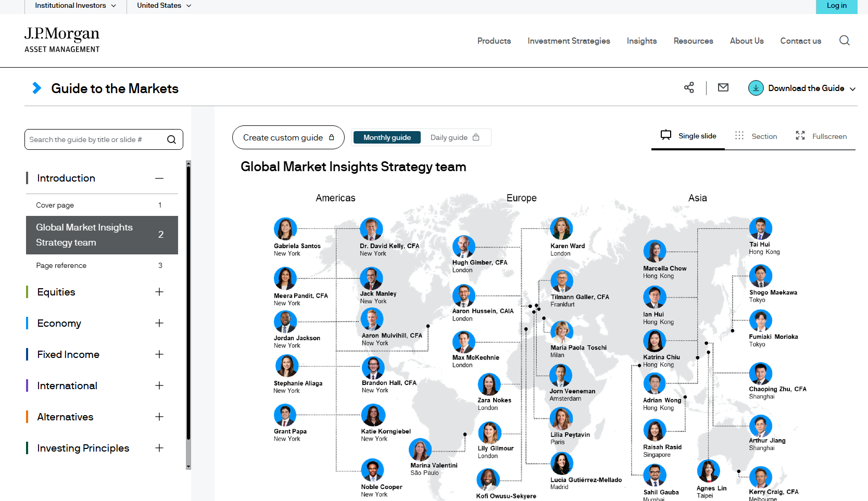Select the Monthly guide toggle
868x501 pixels.
pos(387,137)
